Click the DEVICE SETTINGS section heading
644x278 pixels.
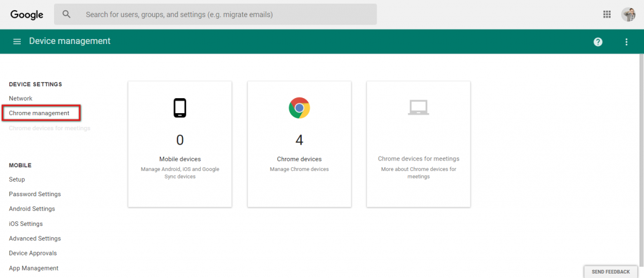35,84
